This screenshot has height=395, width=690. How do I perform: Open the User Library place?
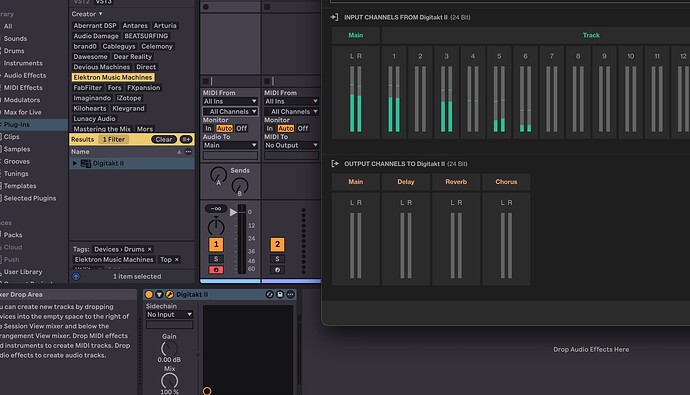23,272
